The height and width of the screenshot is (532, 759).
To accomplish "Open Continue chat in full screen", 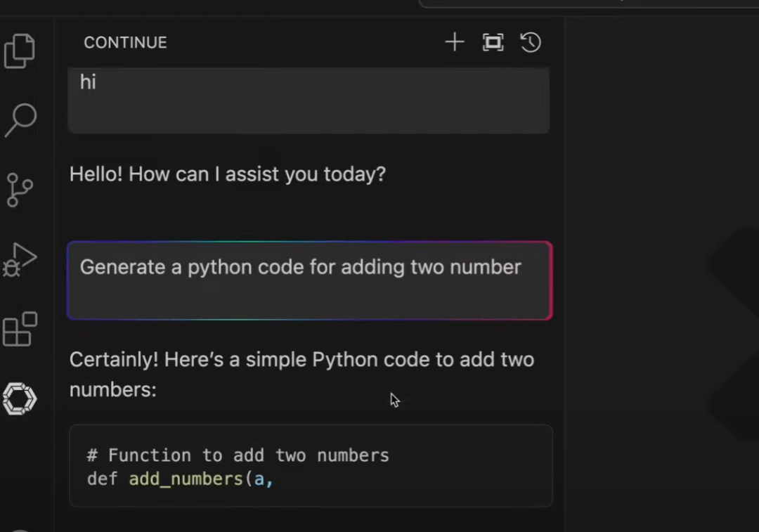I will (x=493, y=42).
